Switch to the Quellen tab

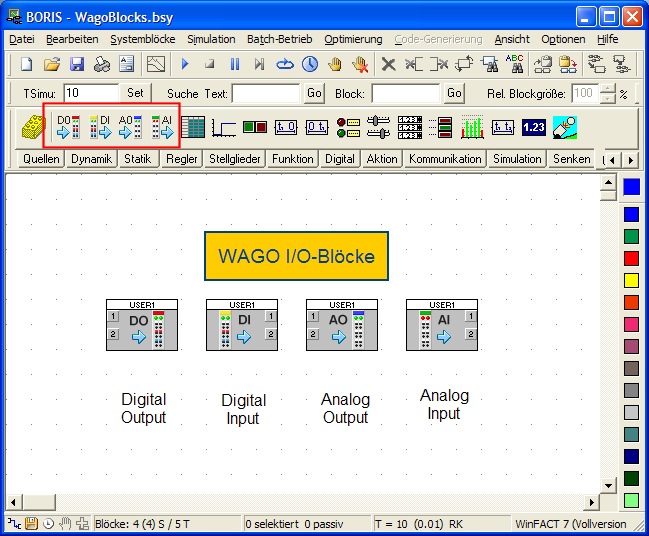click(x=41, y=159)
